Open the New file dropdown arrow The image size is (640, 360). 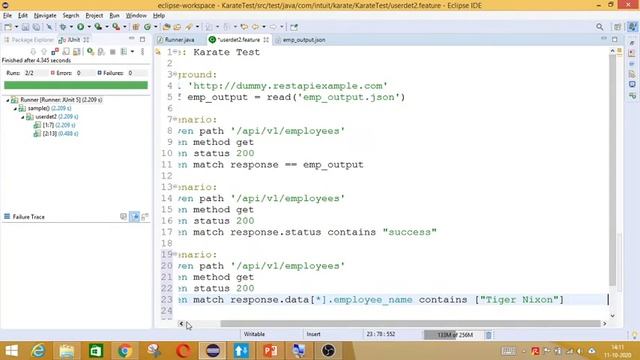(x=16, y=27)
